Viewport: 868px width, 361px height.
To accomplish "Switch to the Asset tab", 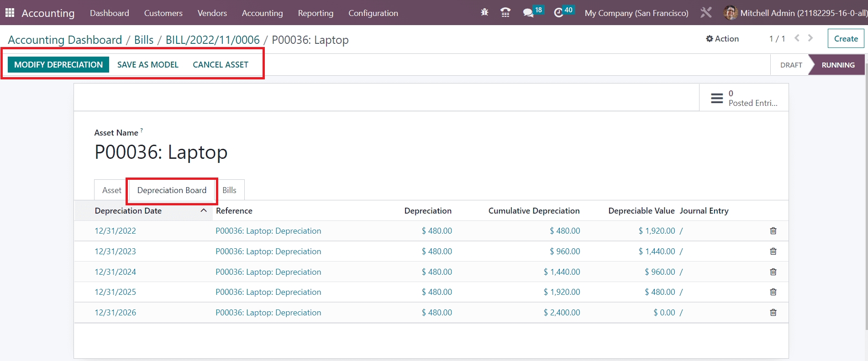I will click(x=111, y=190).
